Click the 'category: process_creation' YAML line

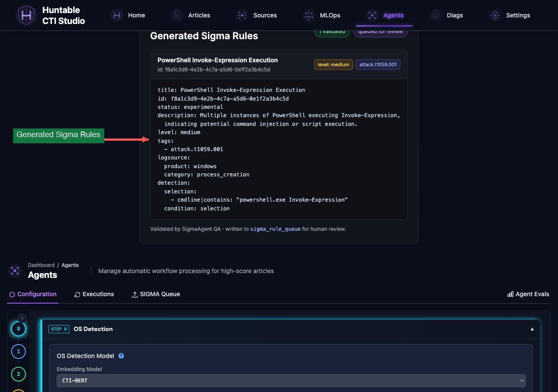pos(207,174)
